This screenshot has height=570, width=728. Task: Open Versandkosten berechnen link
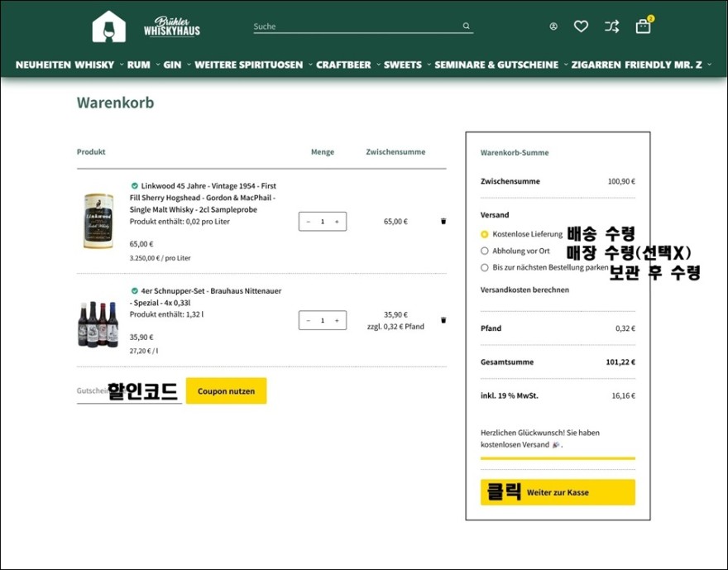click(524, 290)
